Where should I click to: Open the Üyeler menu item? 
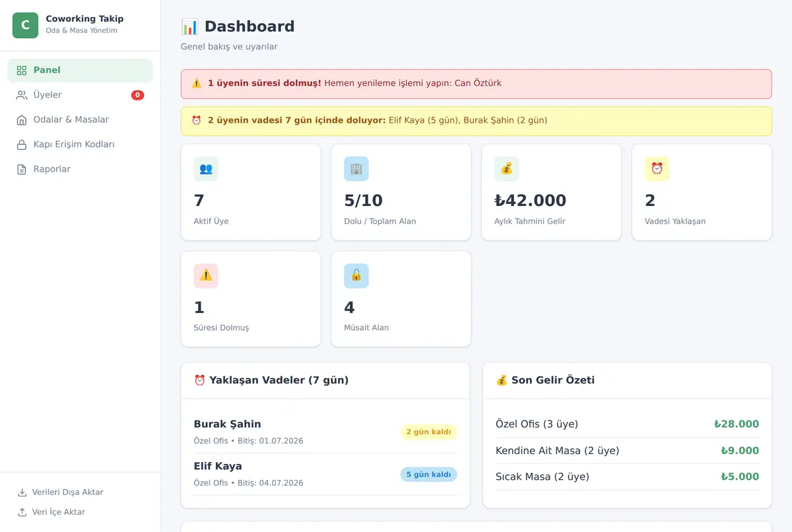tap(80, 95)
